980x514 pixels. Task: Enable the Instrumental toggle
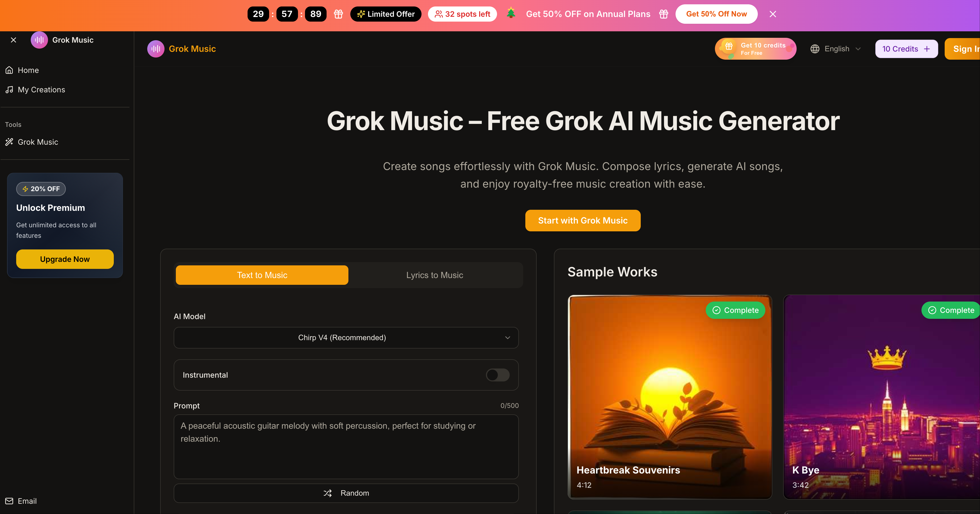[498, 375]
